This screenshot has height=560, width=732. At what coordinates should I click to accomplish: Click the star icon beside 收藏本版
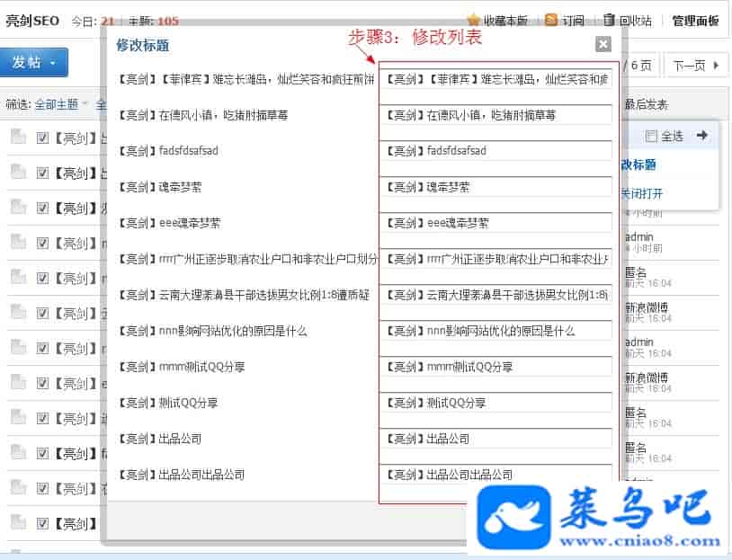[473, 20]
